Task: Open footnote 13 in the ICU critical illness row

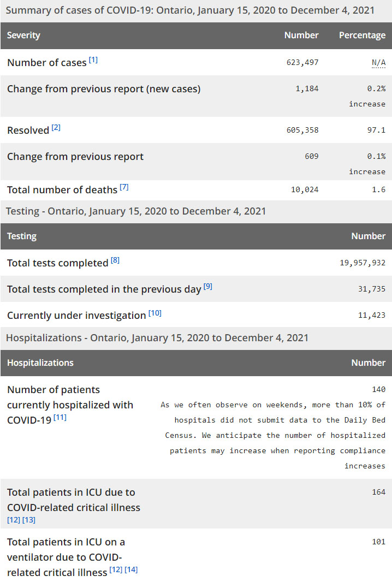Action: click(29, 520)
